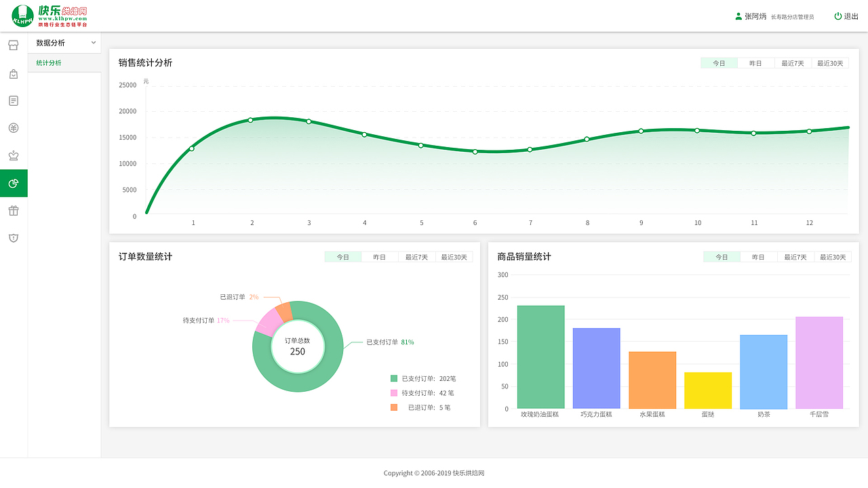Open the gift box icon in the sidebar
This screenshot has width=868, height=488.
coord(14,211)
